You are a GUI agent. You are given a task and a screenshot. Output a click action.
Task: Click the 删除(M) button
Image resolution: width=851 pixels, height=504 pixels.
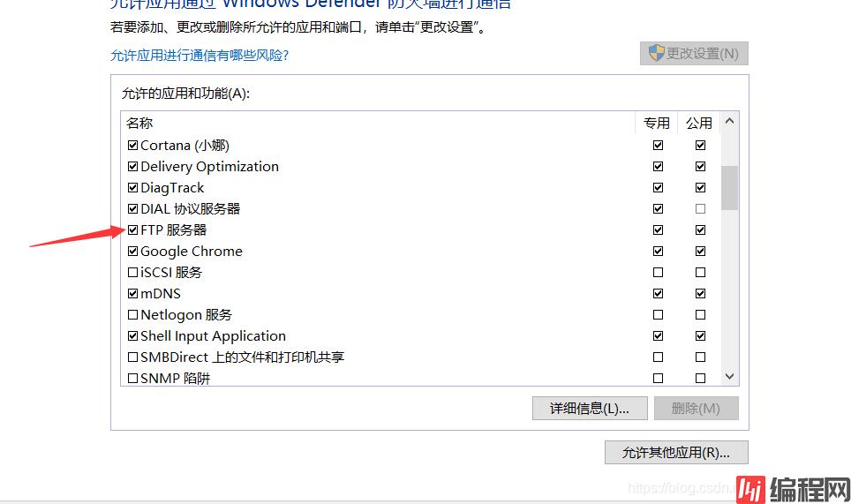pos(696,408)
